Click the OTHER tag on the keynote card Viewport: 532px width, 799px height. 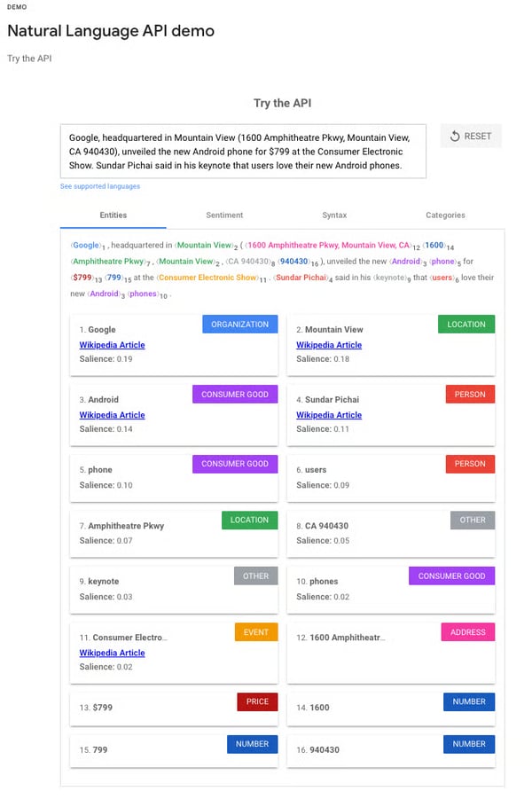click(256, 576)
